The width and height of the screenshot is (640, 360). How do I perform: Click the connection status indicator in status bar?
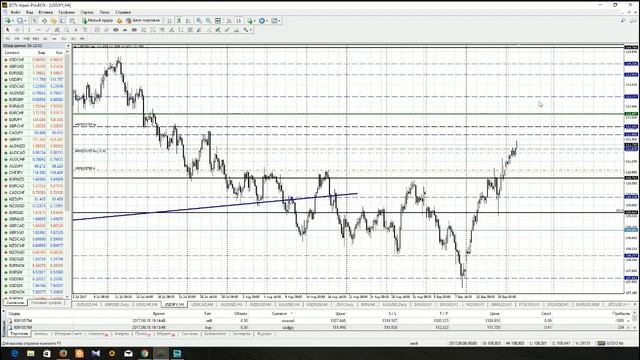tap(611, 343)
